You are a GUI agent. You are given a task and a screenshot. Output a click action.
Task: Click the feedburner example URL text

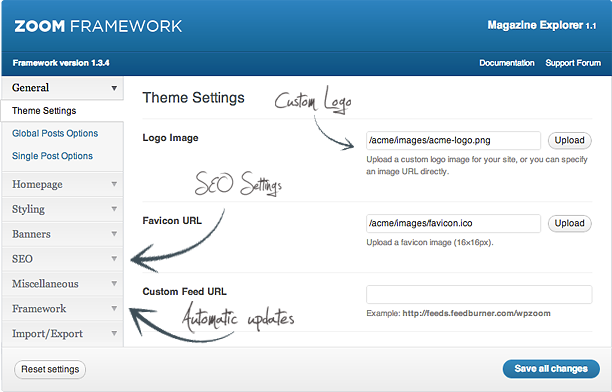click(476, 313)
